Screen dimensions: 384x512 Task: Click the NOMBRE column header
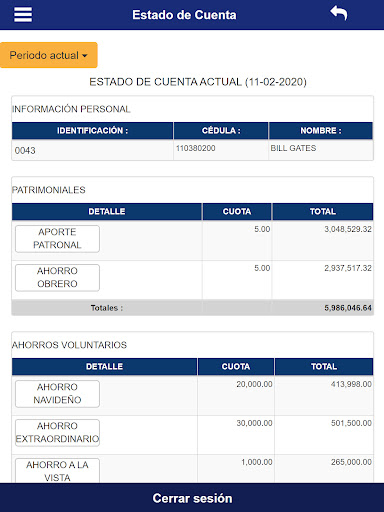tap(321, 131)
